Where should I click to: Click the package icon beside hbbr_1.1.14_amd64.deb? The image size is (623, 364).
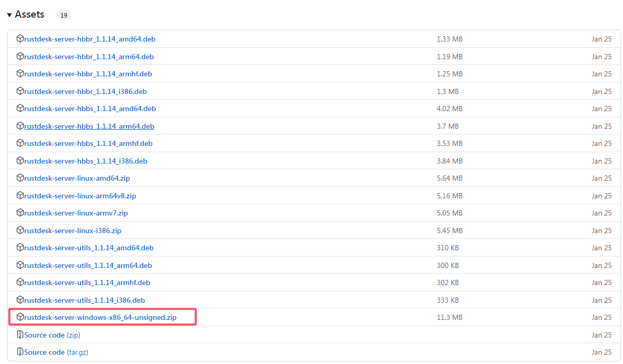pos(20,39)
